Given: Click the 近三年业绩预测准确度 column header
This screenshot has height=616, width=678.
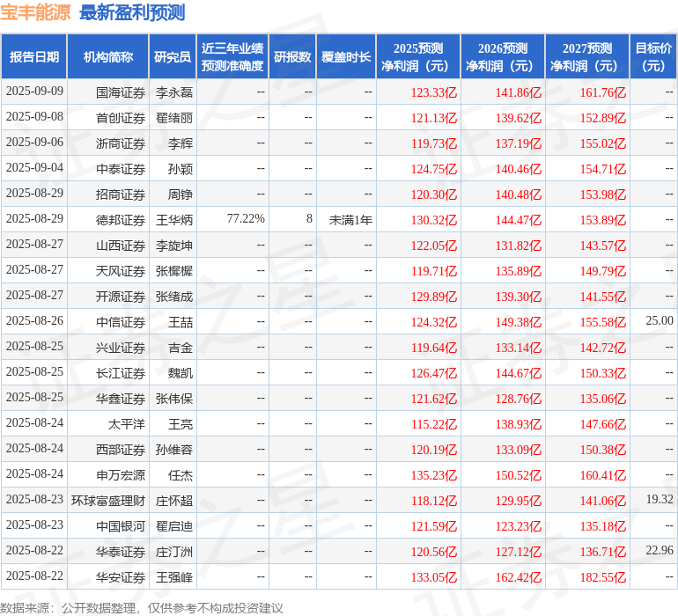Looking at the screenshot, I should (x=232, y=57).
